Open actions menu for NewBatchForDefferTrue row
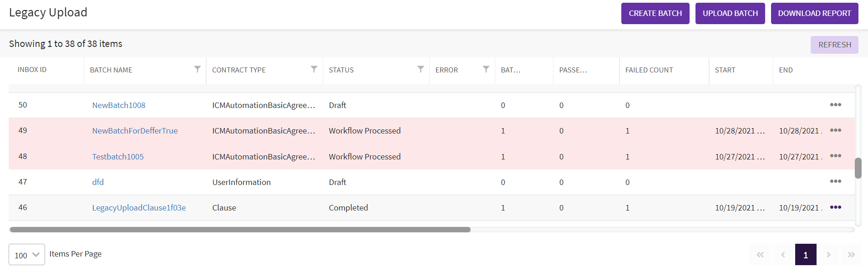Viewport: 868px width, 272px height. coord(835,130)
